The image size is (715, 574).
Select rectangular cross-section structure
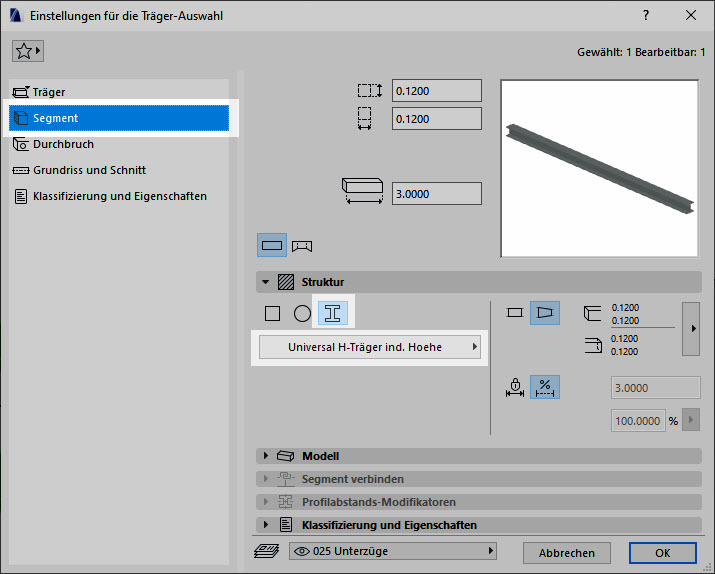click(272, 314)
